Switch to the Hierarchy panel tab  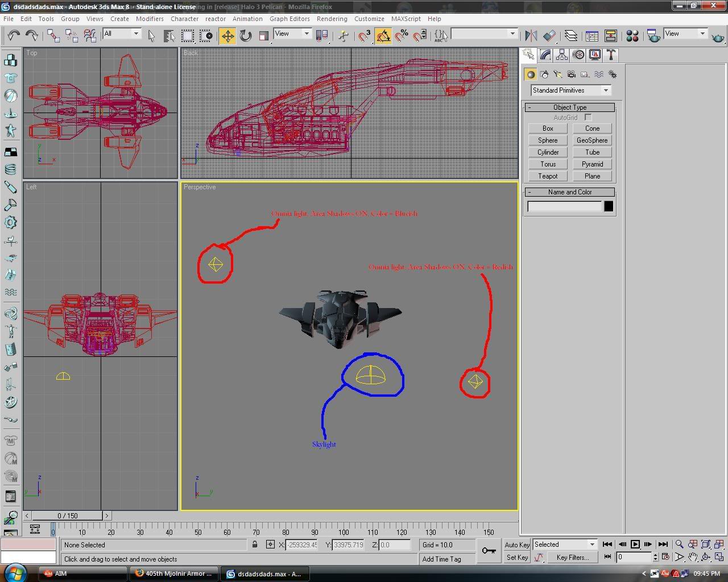click(x=562, y=55)
